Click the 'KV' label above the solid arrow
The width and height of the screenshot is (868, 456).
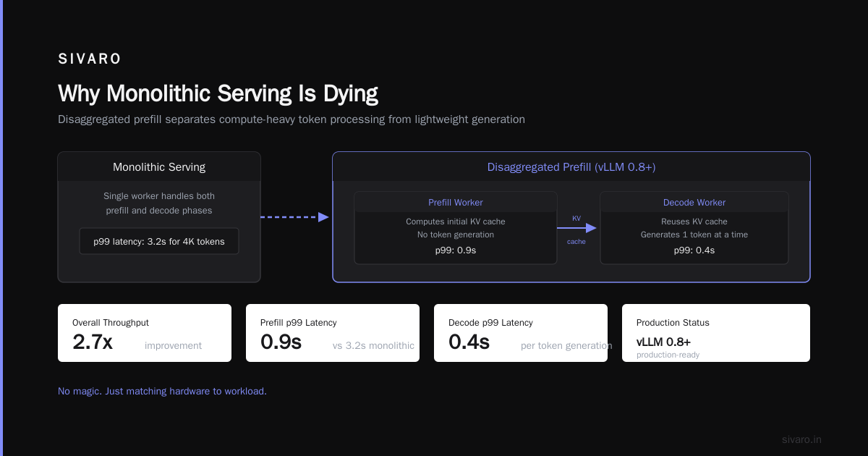576,218
